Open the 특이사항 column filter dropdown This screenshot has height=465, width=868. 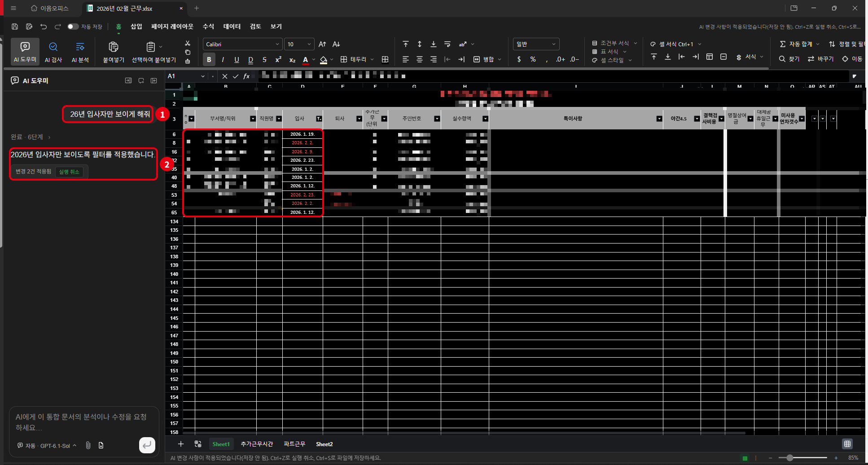tap(659, 119)
